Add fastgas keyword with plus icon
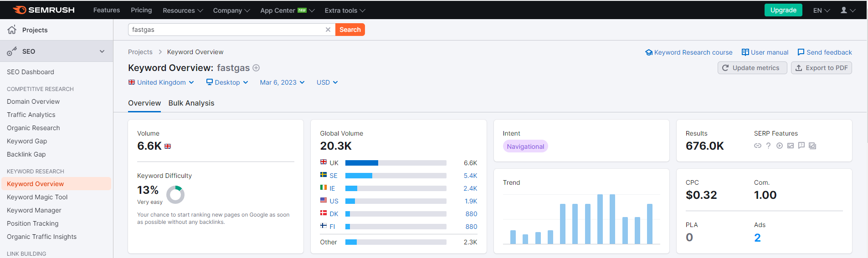Viewport: 868px width, 258px height. (x=256, y=68)
